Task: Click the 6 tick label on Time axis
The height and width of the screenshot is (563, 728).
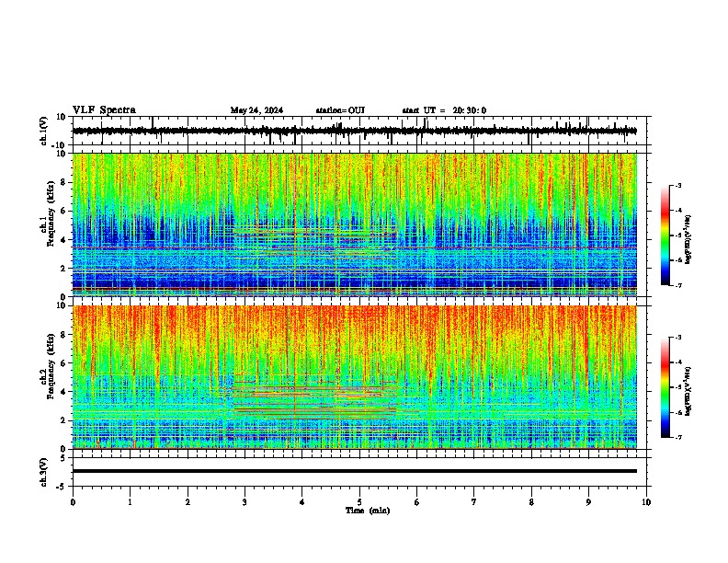Action: pos(417,502)
